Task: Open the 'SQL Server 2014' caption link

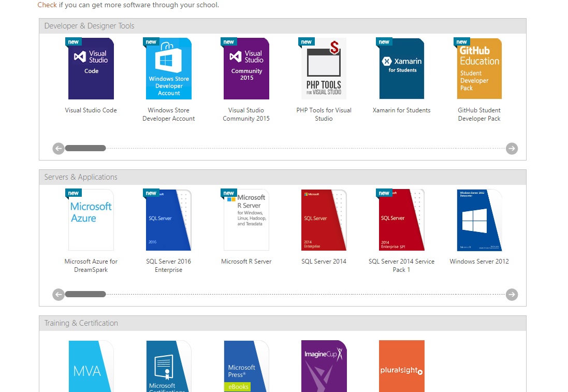Action: [324, 261]
